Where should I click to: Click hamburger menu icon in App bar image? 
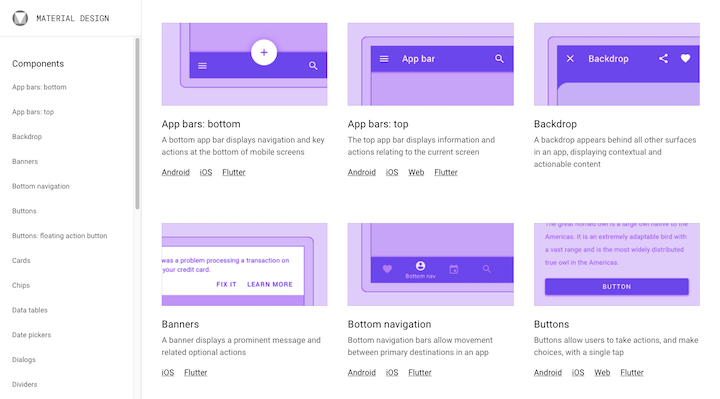point(384,59)
